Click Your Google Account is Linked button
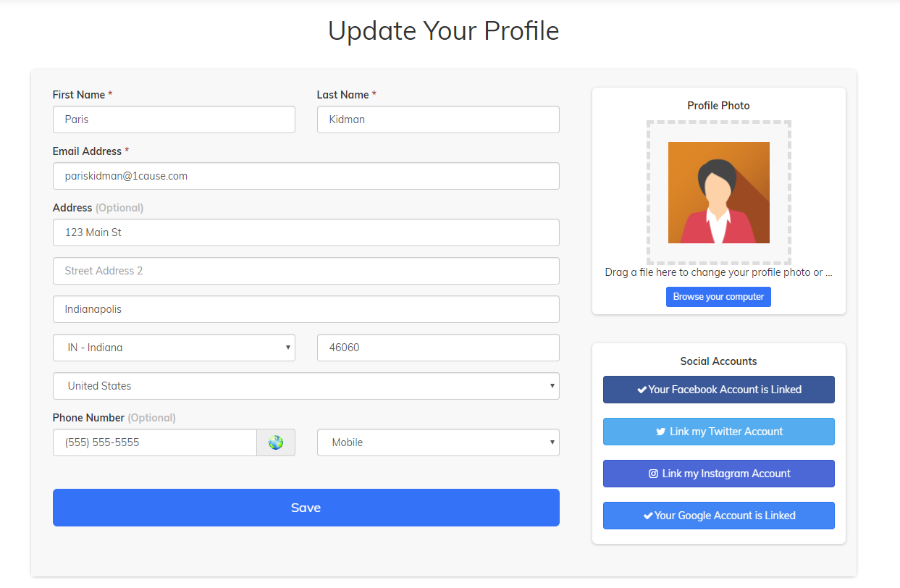The width and height of the screenshot is (900, 588). (719, 516)
